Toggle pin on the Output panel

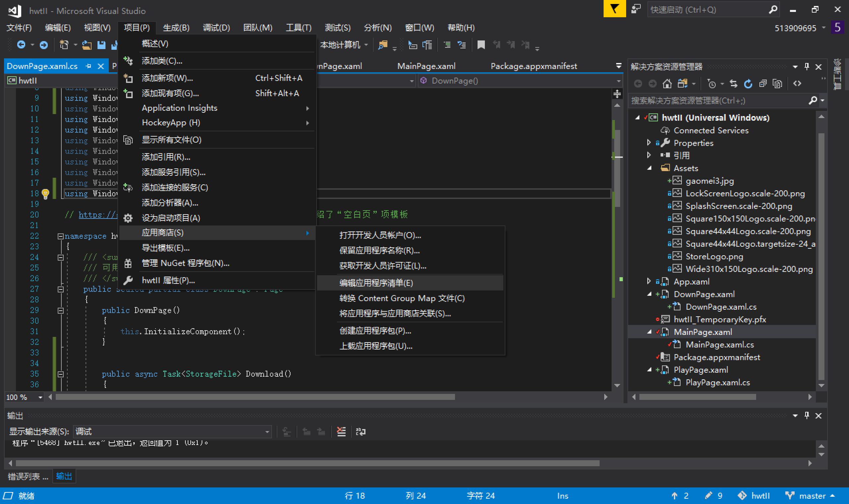coord(807,416)
